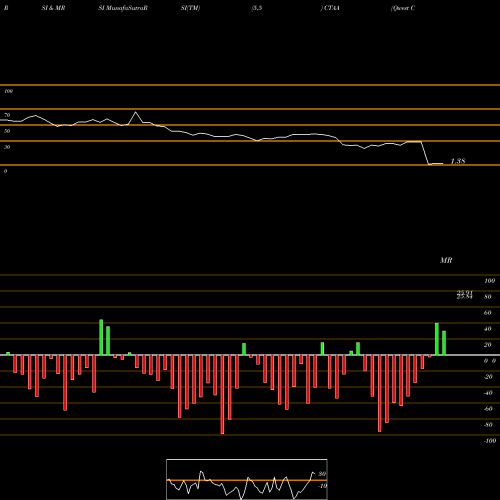Click the spike peak on RSI line

[135, 112]
